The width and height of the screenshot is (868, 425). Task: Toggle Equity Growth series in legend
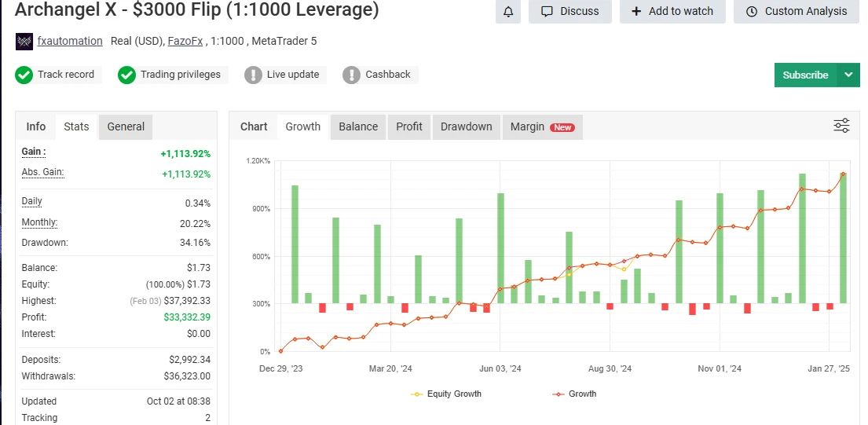coord(445,394)
